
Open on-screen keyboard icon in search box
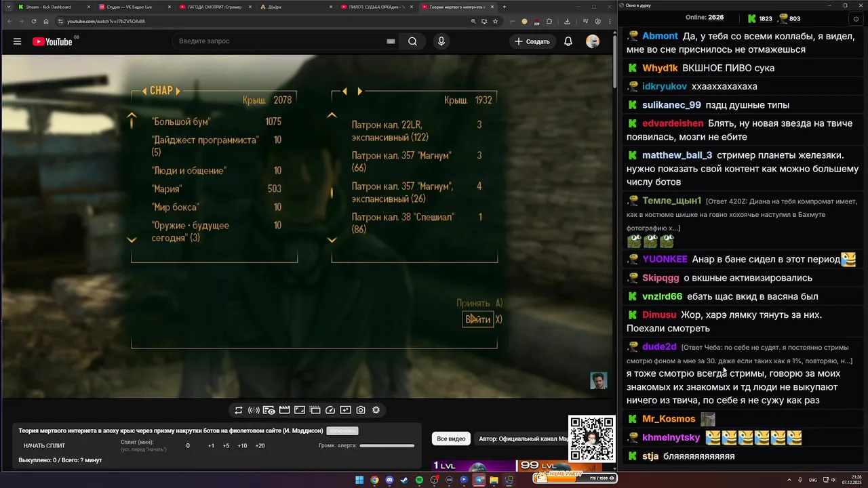coord(391,41)
